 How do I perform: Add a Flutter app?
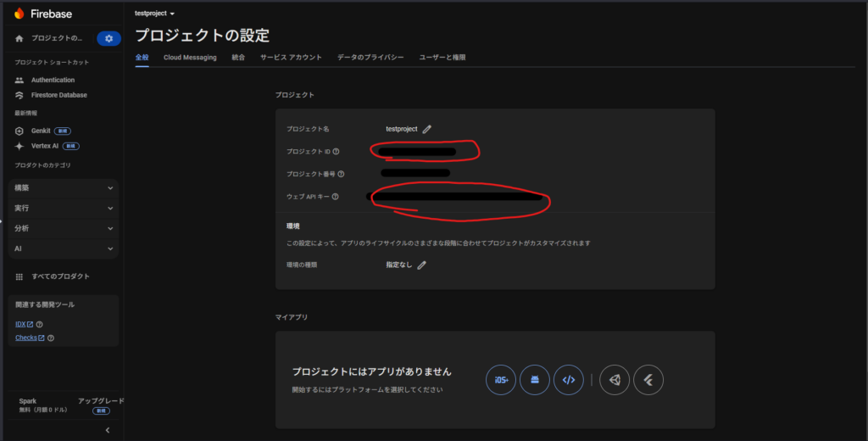[648, 380]
